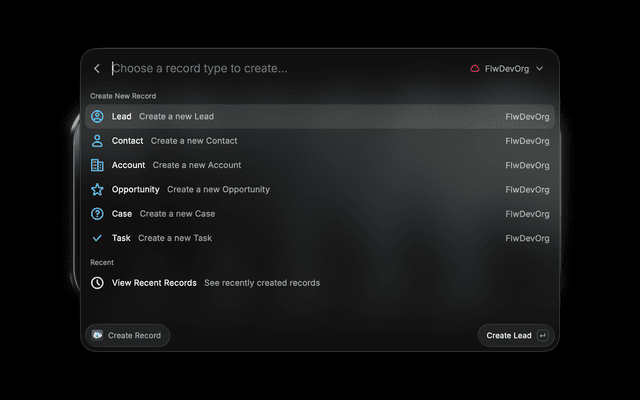
Task: Click the Contact person icon
Action: click(97, 141)
